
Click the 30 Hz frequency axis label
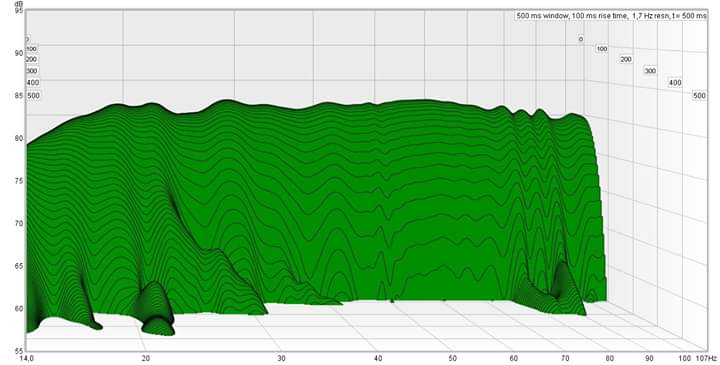point(281,358)
